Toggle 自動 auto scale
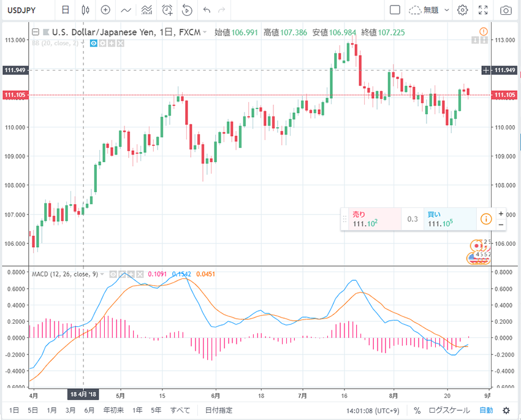This screenshot has width=521, height=420. (486, 410)
